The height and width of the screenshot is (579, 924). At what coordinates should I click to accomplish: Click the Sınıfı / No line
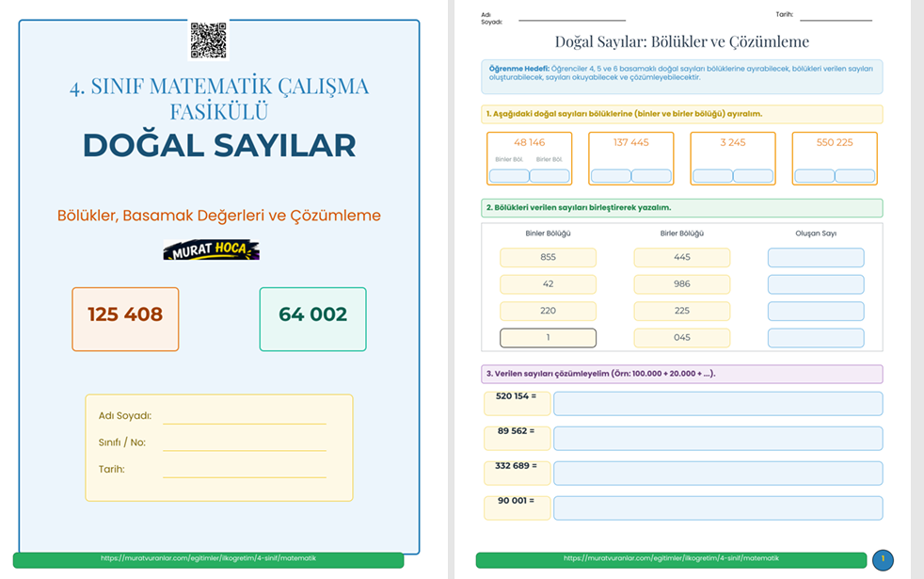244,442
